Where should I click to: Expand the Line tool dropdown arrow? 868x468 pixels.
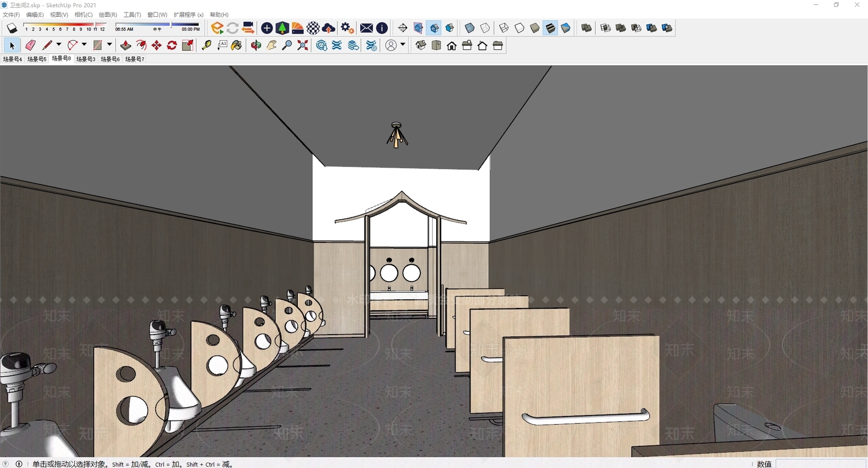(x=59, y=45)
